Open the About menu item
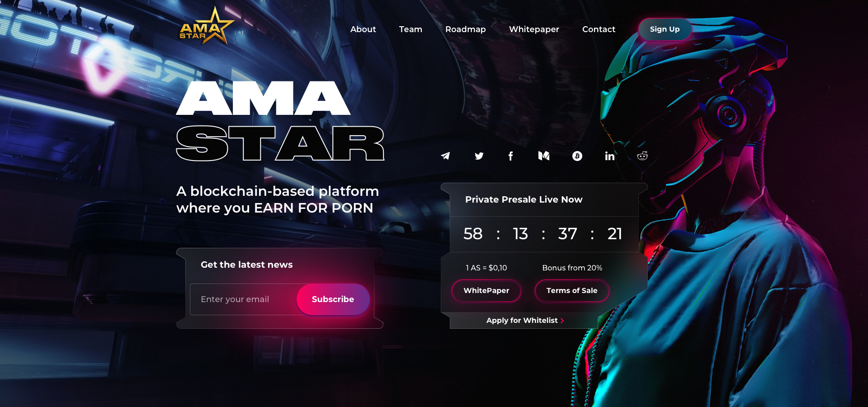 point(363,29)
